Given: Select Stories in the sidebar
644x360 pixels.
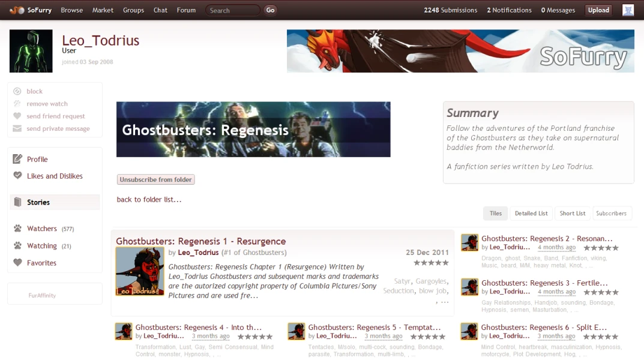Looking at the screenshot, I should [x=55, y=202].
